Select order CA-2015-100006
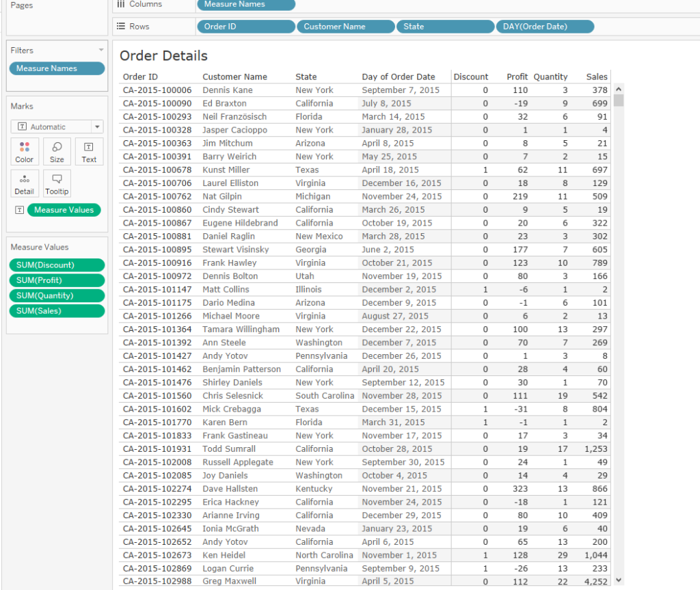The height and width of the screenshot is (590, 700). (157, 90)
